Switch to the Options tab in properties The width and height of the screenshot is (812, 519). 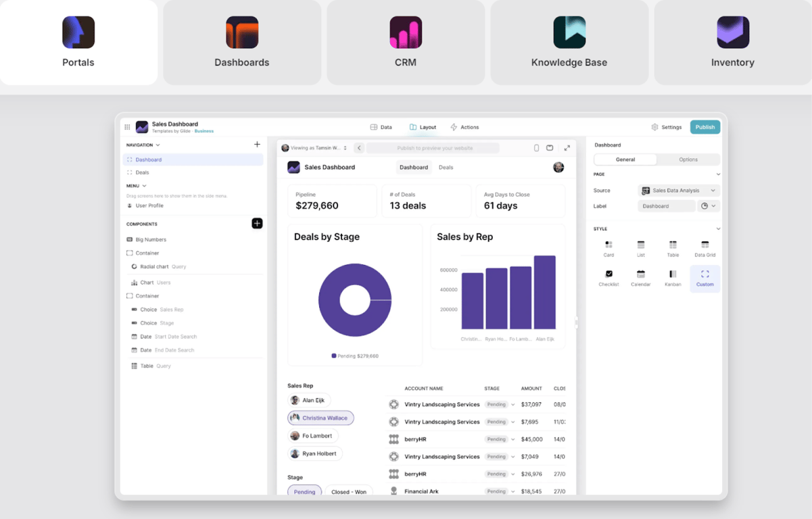point(688,159)
